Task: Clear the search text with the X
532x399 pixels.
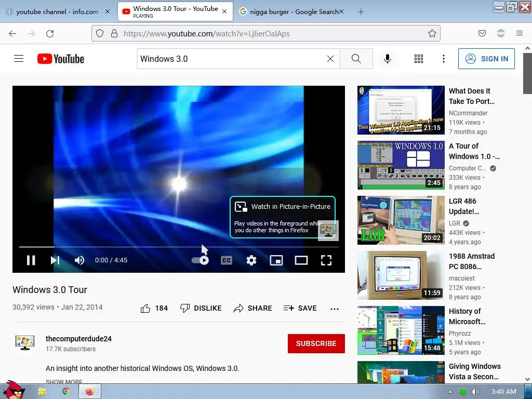Action: tap(330, 59)
